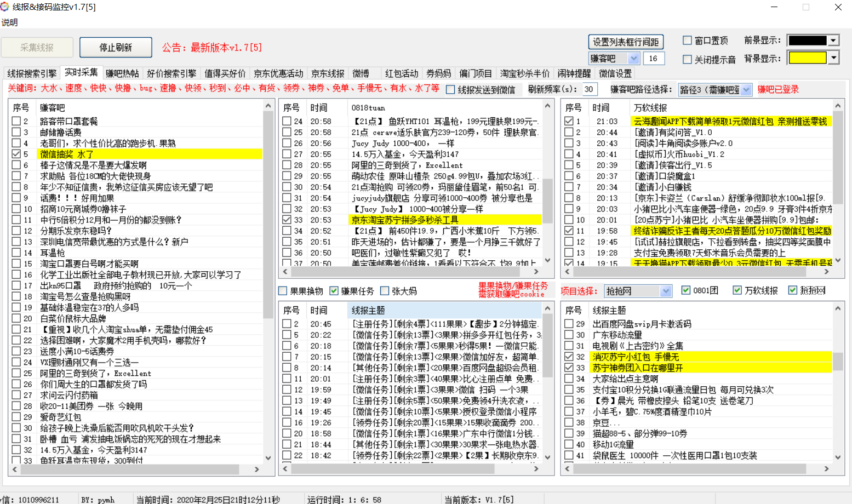Enable the 张大妈 checkbox
The width and height of the screenshot is (852, 504).
click(x=385, y=291)
